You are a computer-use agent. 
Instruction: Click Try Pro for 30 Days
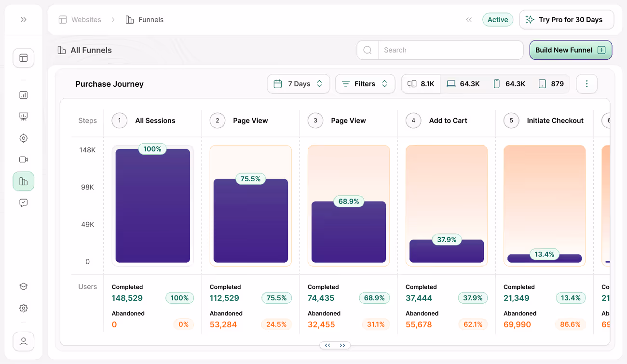point(566,19)
